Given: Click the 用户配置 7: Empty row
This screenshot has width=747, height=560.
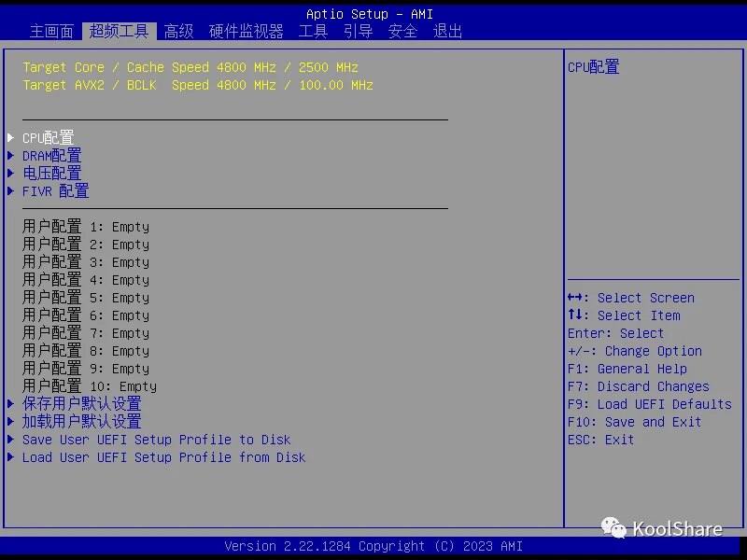Looking at the screenshot, I should click(x=86, y=333).
